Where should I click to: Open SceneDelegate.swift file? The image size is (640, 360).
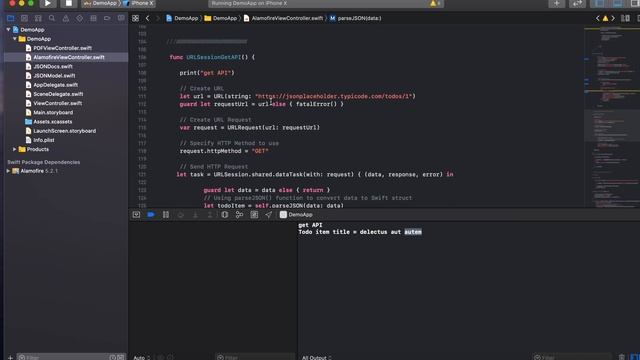(x=54, y=94)
